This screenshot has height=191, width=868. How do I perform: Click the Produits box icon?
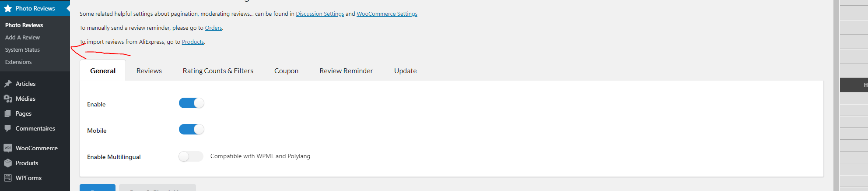[x=8, y=163]
